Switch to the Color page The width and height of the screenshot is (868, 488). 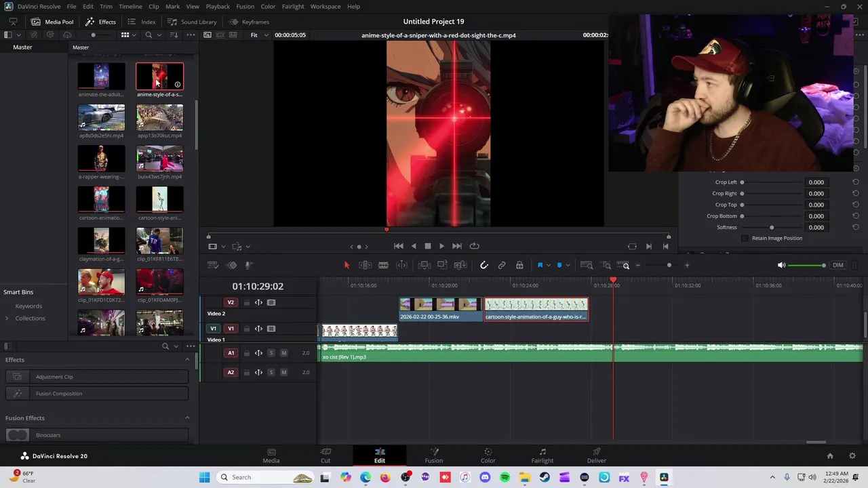tap(488, 455)
